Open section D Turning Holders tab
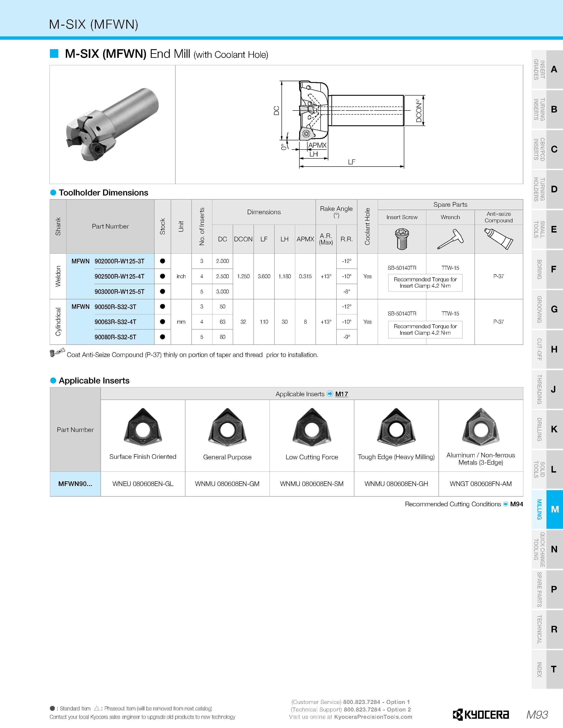The height and width of the screenshot is (728, 563). point(547,189)
